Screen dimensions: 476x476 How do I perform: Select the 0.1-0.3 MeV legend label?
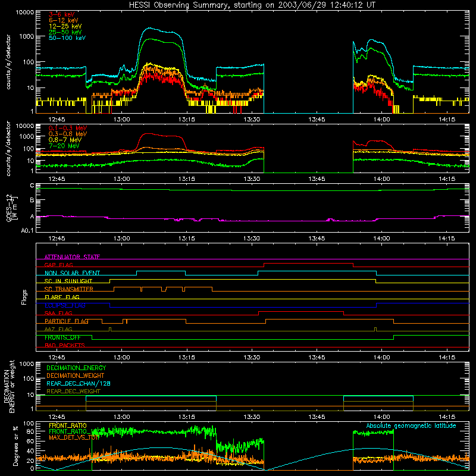coord(68,128)
